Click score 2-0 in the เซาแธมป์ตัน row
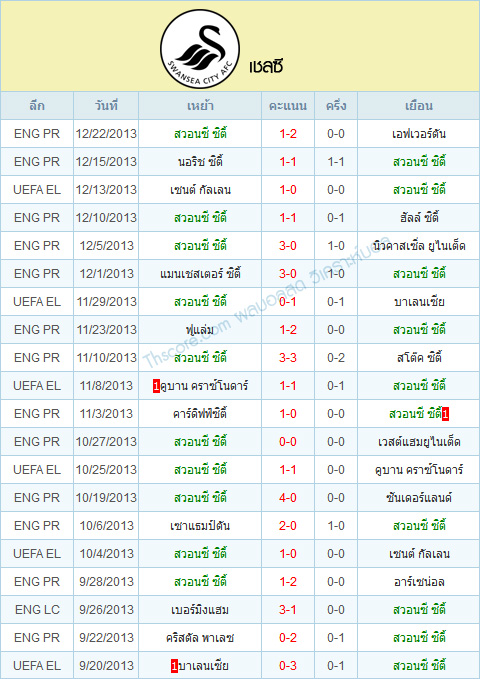 point(288,526)
